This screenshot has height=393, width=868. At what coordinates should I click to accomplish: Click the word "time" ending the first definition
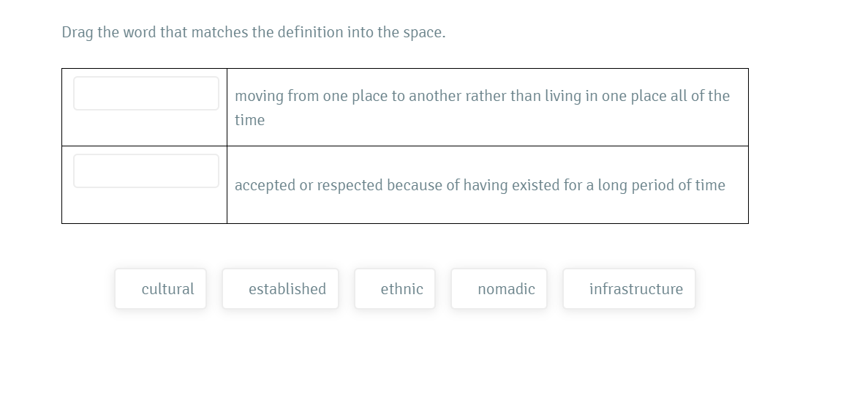click(250, 120)
